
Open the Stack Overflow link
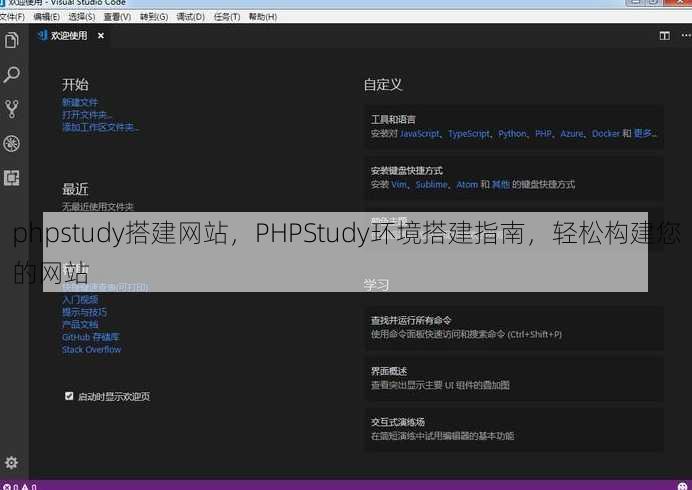(x=91, y=350)
